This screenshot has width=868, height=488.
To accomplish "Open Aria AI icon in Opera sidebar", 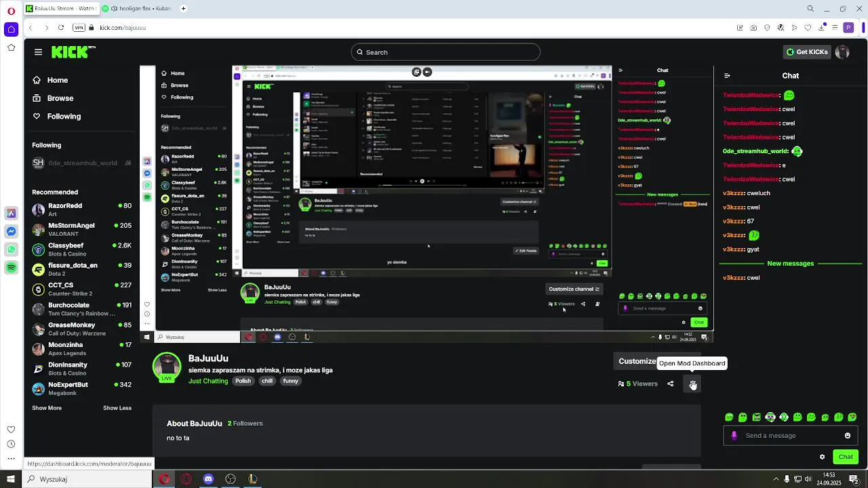I will point(11,213).
